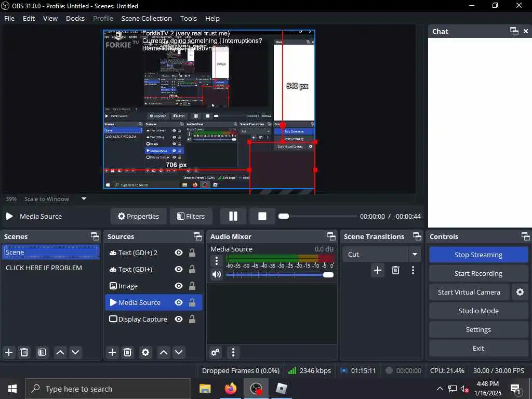Click the media playback seek slider
This screenshot has height=399, width=532.
point(317,216)
